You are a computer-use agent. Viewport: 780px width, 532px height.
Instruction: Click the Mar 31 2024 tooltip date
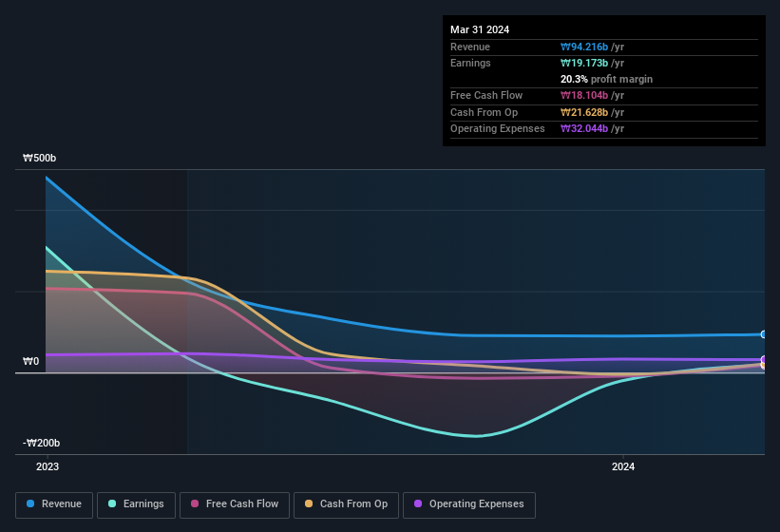(480, 29)
